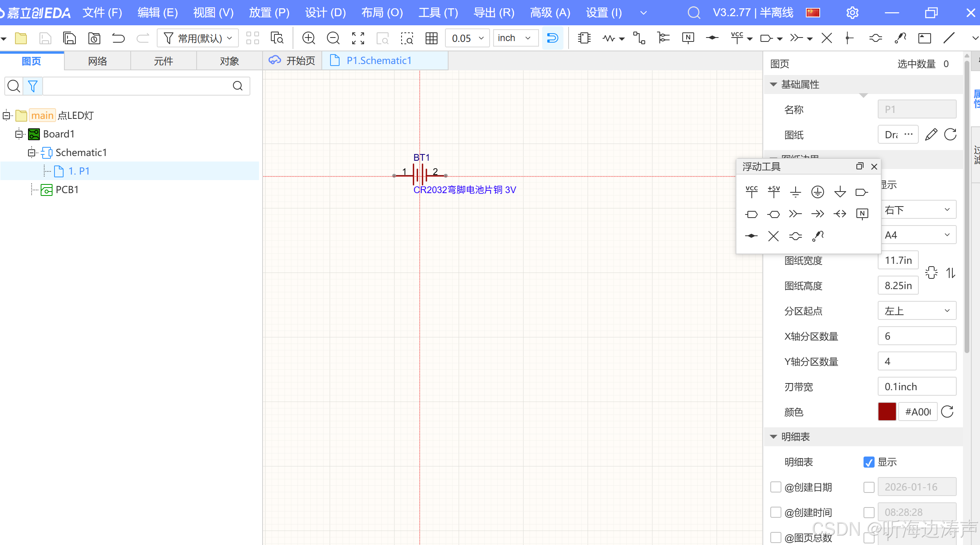Switch to the 网络 tab
This screenshot has height=545, width=980.
pyautogui.click(x=97, y=61)
